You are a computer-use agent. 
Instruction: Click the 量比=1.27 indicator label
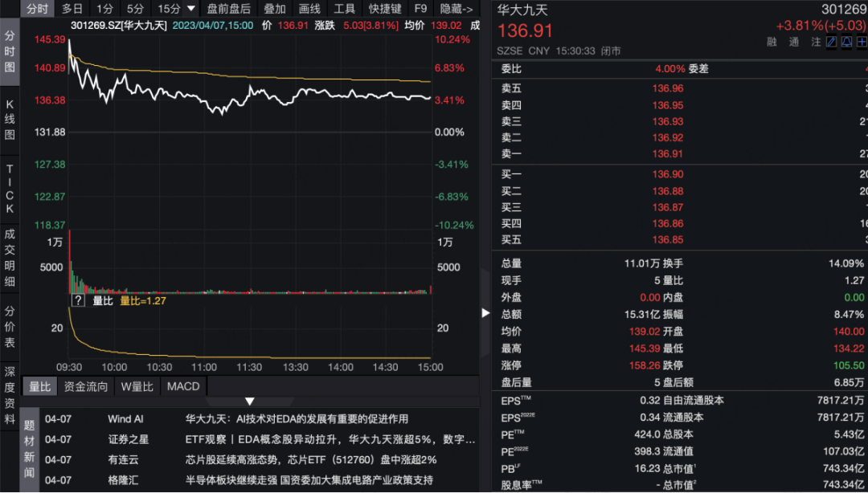click(x=143, y=300)
